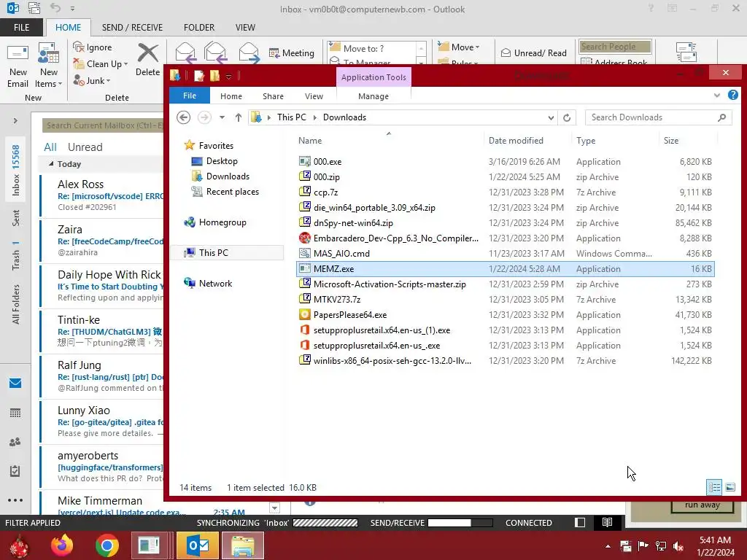Screen dimensions: 747x560
Task: Click the 'run away' button
Action: pos(703,506)
